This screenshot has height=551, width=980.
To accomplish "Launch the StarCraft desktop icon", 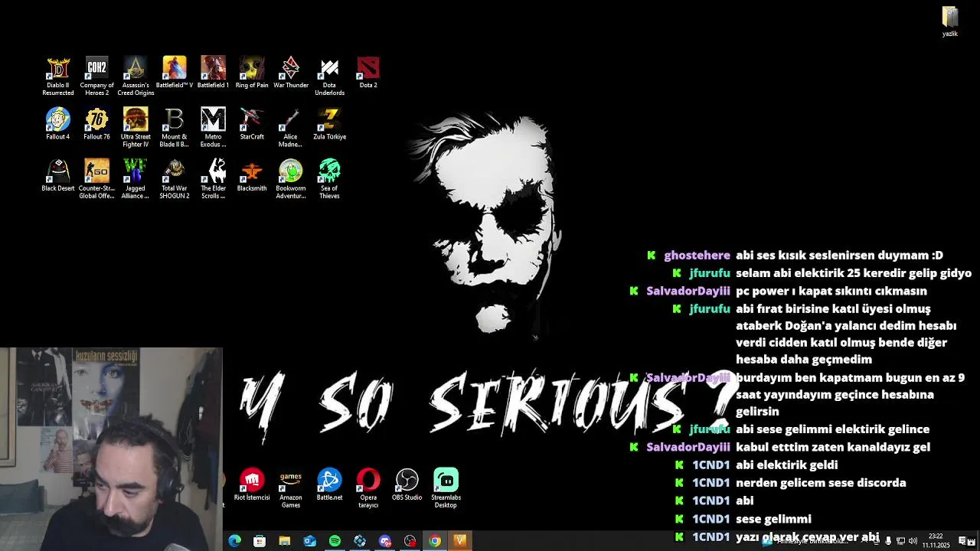I will (x=252, y=124).
